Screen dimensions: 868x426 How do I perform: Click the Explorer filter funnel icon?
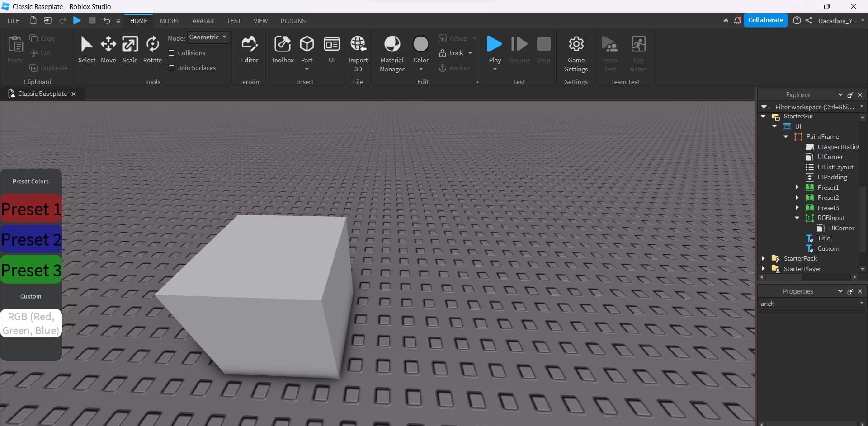(x=765, y=107)
